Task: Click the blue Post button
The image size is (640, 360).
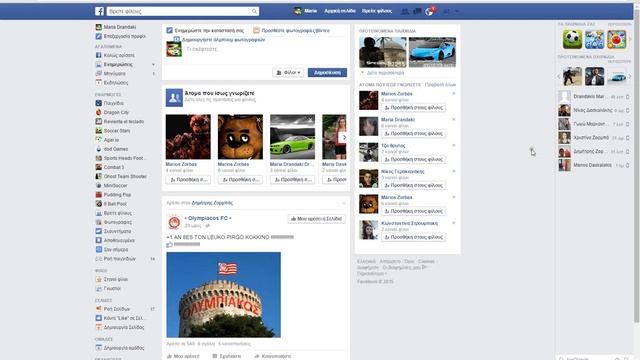Action: point(327,73)
